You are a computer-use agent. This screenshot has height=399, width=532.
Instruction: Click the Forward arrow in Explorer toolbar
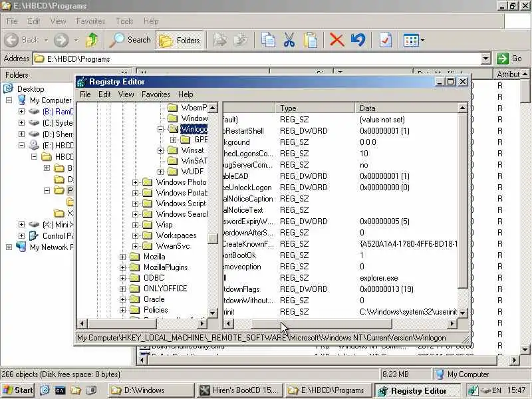click(x=61, y=40)
